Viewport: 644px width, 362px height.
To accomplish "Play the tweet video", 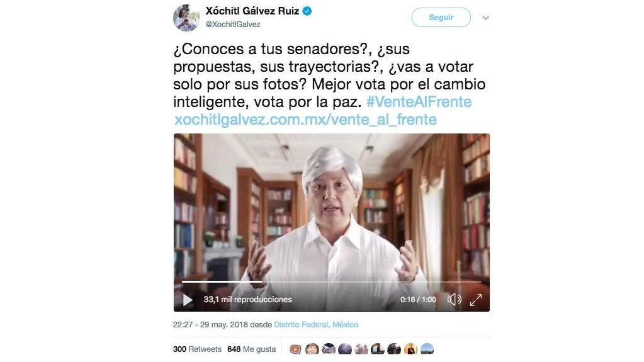I will point(188,300).
